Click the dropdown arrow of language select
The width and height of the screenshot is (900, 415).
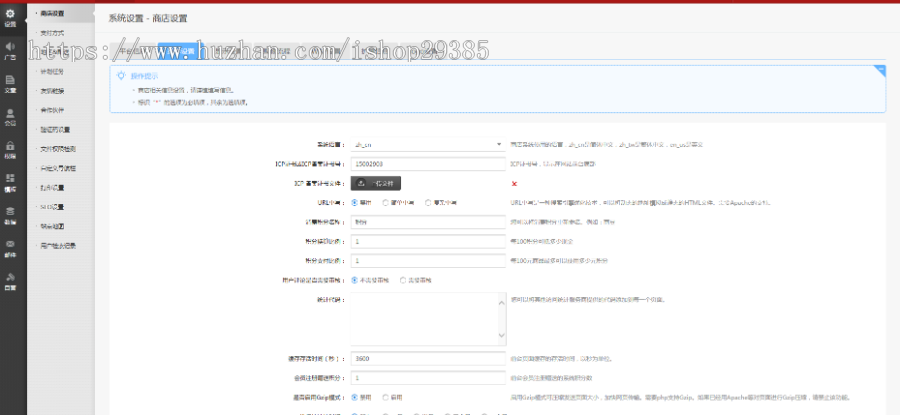pos(499,145)
